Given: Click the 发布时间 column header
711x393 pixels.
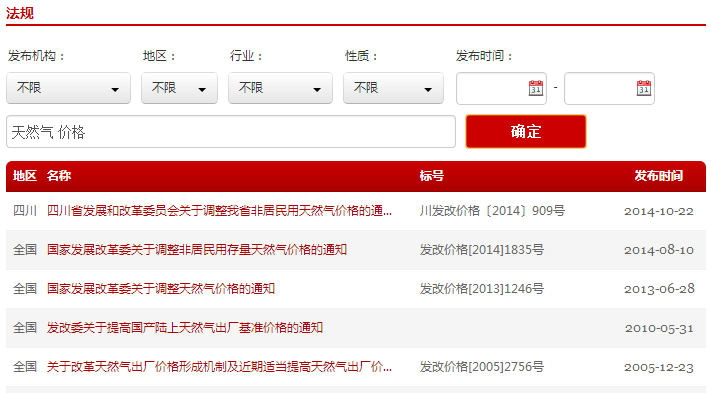Looking at the screenshot, I should (x=658, y=176).
